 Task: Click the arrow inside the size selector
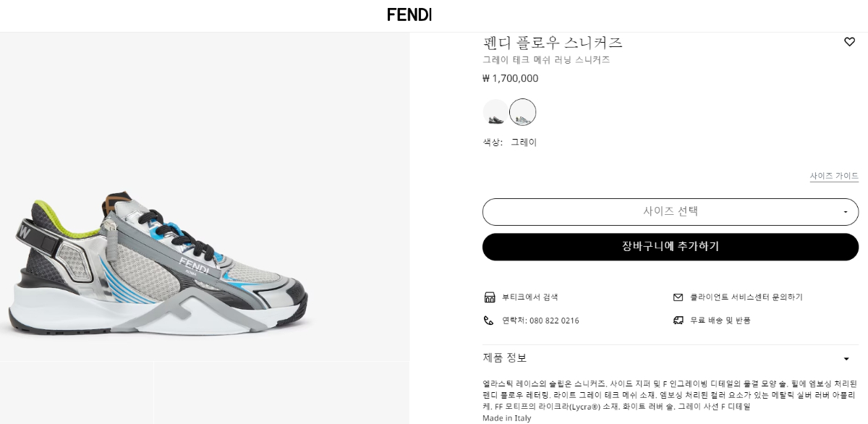[x=846, y=212]
